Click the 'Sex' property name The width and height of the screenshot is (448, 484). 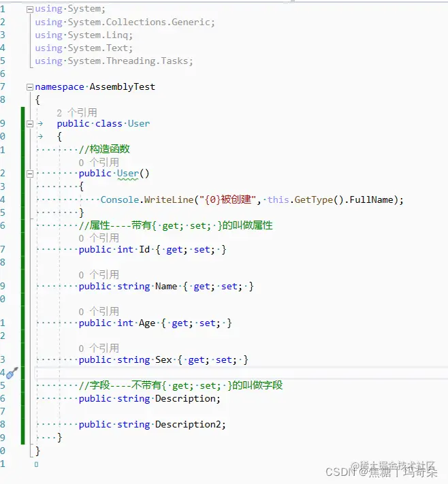tap(163, 359)
